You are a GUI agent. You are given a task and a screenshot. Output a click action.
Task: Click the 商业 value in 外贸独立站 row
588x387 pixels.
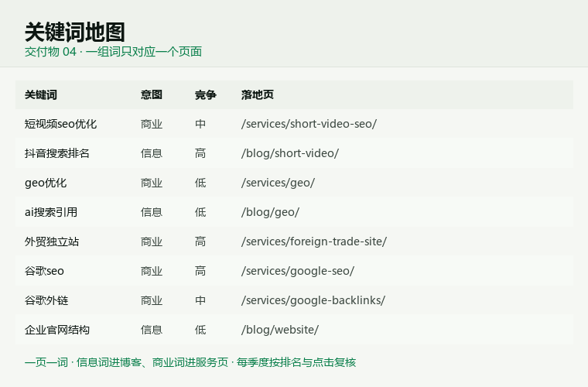pos(152,241)
